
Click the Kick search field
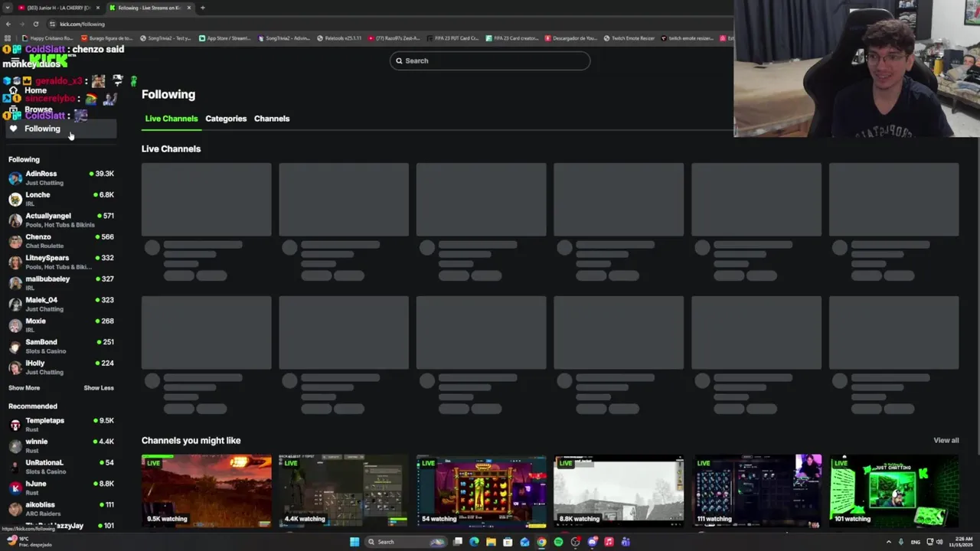click(x=490, y=60)
